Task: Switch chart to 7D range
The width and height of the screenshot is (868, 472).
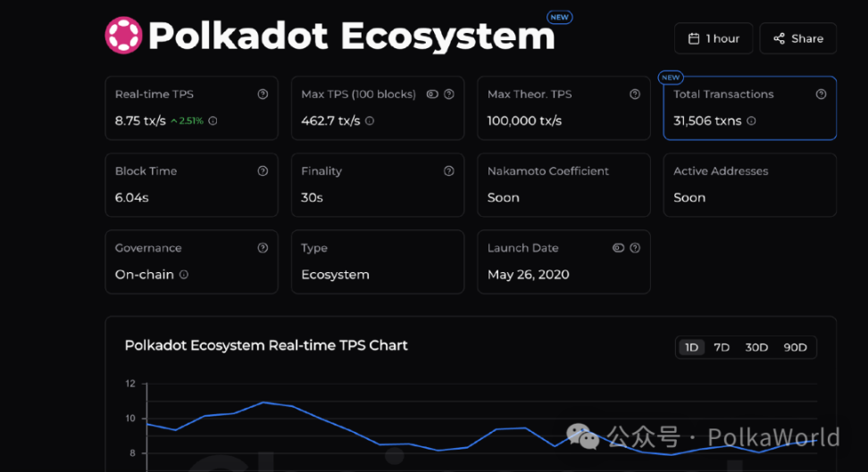Action: [722, 347]
